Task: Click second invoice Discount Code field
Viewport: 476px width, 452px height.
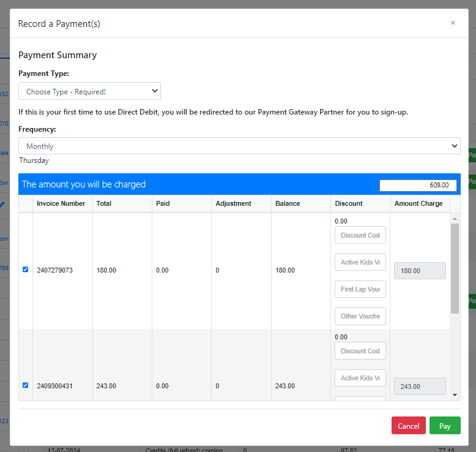Action: point(360,351)
